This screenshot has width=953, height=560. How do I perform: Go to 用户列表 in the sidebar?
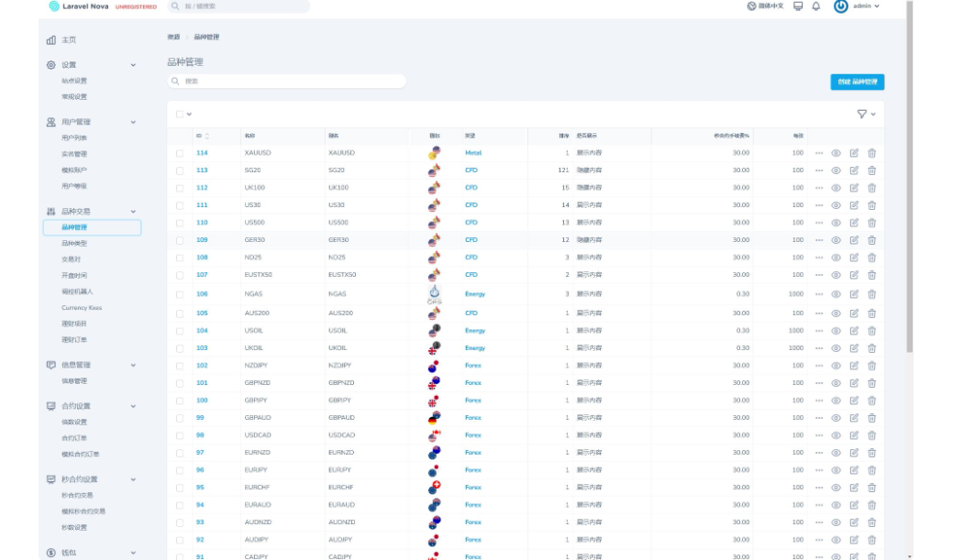pos(74,138)
